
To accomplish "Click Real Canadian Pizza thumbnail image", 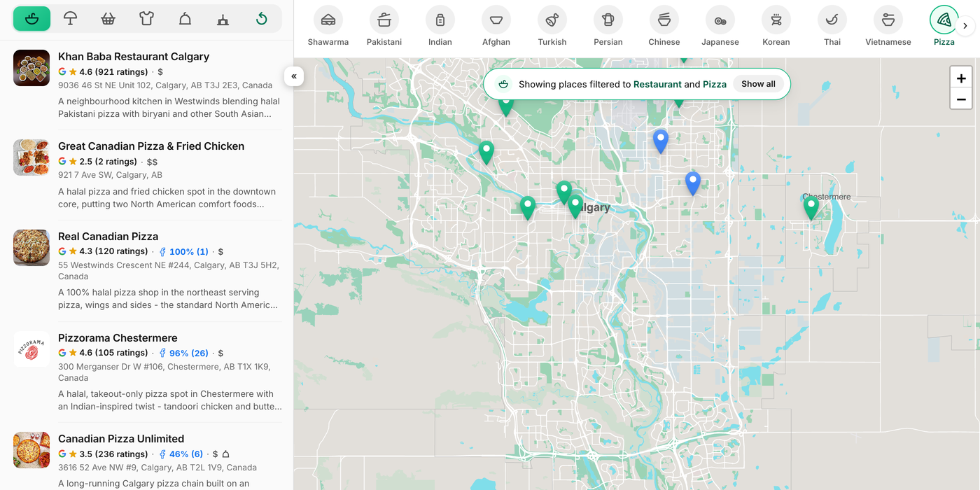I will [x=31, y=248].
